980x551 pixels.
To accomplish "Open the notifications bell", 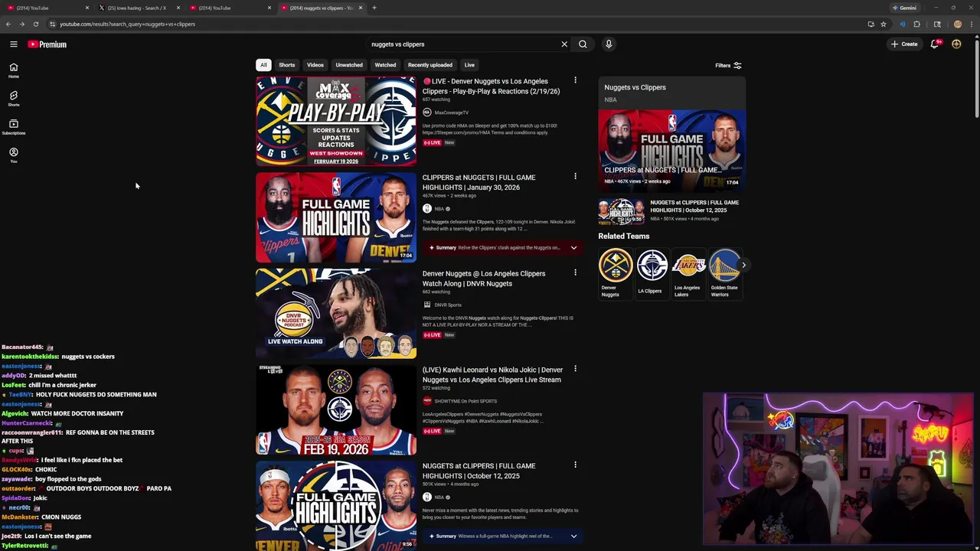I will tap(935, 44).
